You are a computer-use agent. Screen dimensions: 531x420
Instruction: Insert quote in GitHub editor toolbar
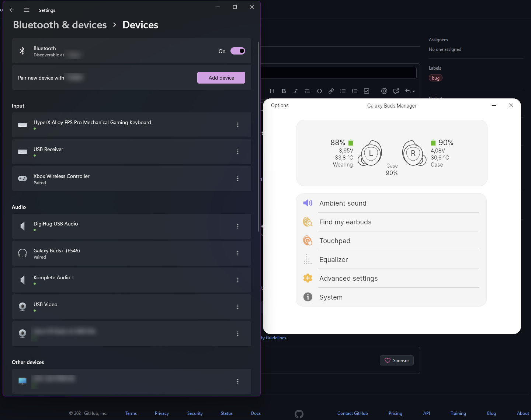pos(308,91)
